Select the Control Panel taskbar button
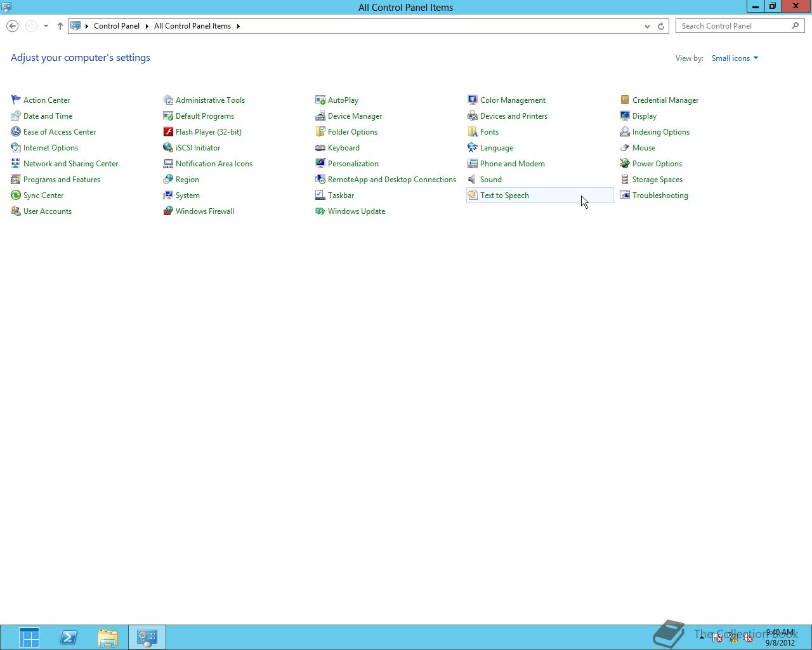 [147, 637]
